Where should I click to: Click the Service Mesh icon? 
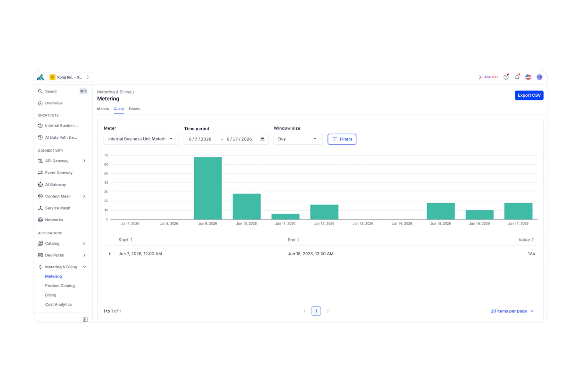tap(40, 208)
